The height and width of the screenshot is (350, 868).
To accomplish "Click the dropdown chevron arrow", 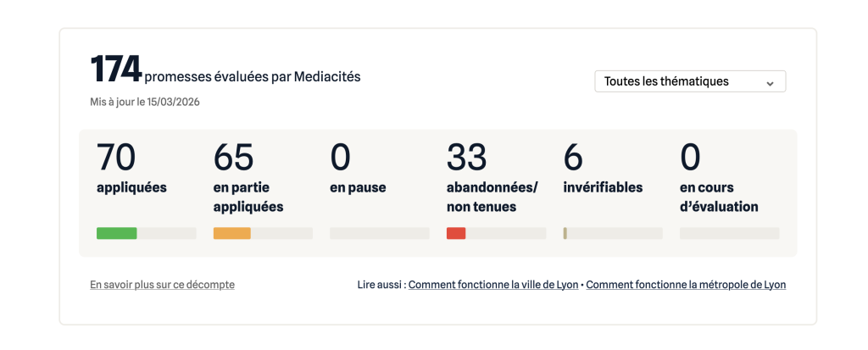I will coord(770,83).
